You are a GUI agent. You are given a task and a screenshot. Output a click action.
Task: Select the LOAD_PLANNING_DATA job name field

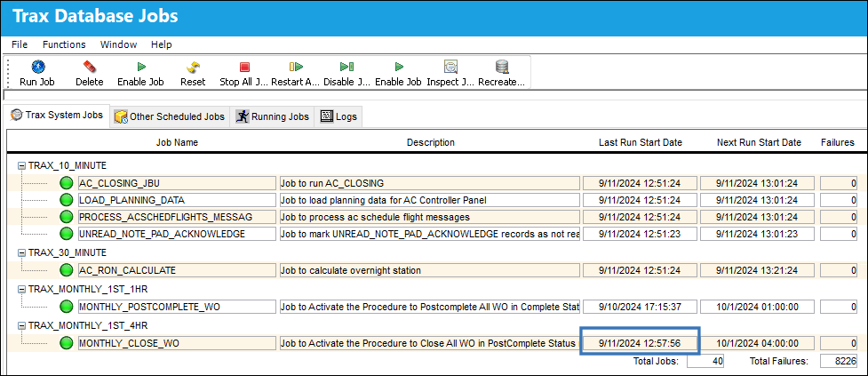point(177,200)
